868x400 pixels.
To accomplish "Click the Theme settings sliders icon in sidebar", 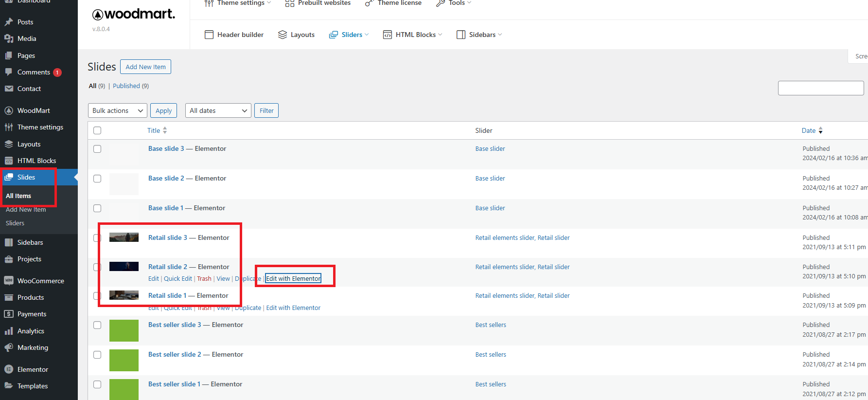I will pos(9,127).
